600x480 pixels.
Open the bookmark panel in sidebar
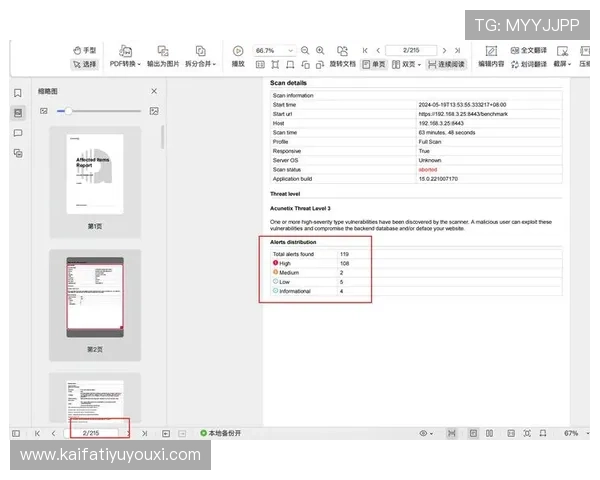pos(18,93)
